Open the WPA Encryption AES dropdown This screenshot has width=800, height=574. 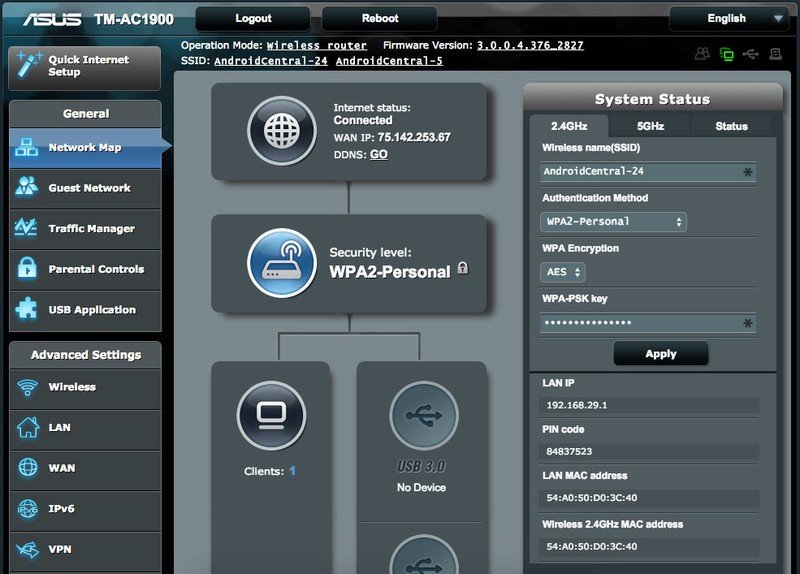pos(563,272)
